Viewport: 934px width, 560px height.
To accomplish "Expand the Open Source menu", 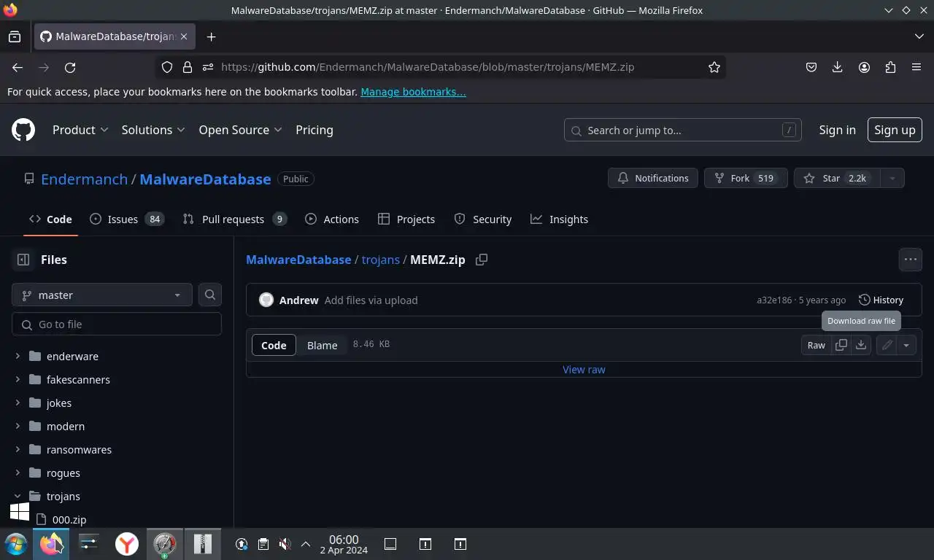I will tap(240, 130).
